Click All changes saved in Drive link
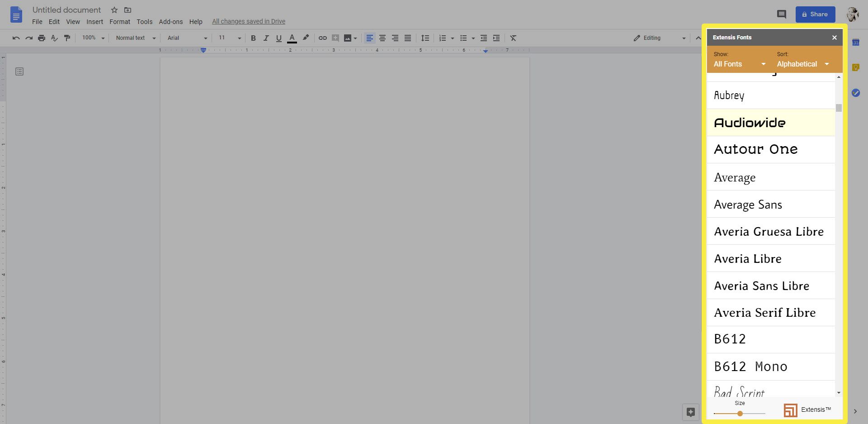Screen dimensions: 868x424 (249, 21)
